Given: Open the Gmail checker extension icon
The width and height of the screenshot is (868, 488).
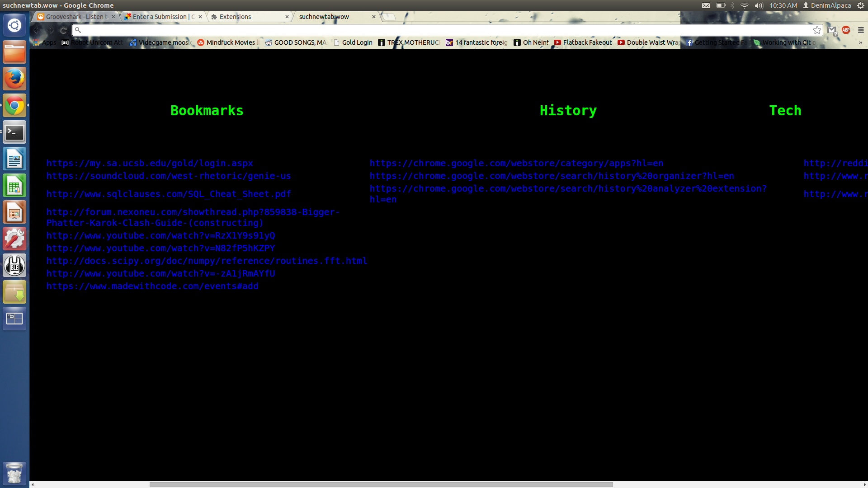Looking at the screenshot, I should (x=832, y=30).
